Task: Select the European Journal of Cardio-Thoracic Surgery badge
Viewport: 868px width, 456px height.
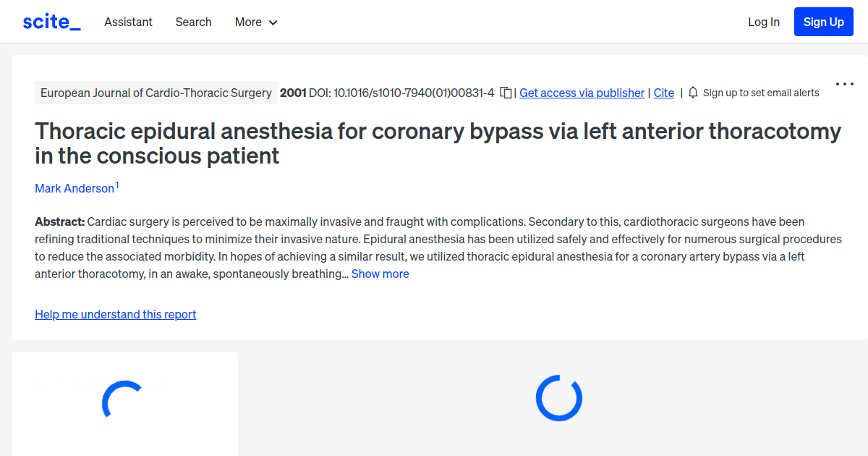Action: coord(156,93)
